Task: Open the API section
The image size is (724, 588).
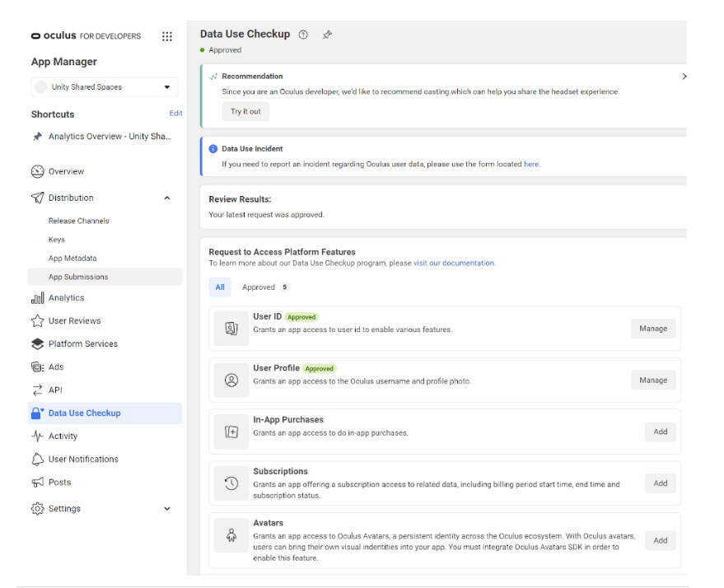Action: pyautogui.click(x=54, y=390)
